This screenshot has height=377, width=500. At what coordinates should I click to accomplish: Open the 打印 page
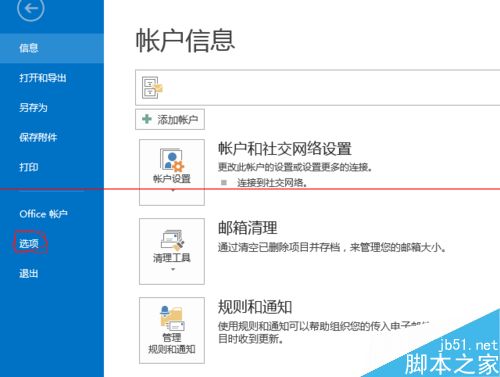[x=28, y=167]
